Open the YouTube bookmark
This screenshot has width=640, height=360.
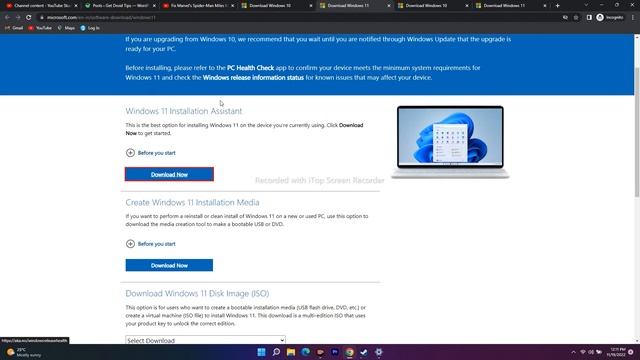tap(40, 28)
